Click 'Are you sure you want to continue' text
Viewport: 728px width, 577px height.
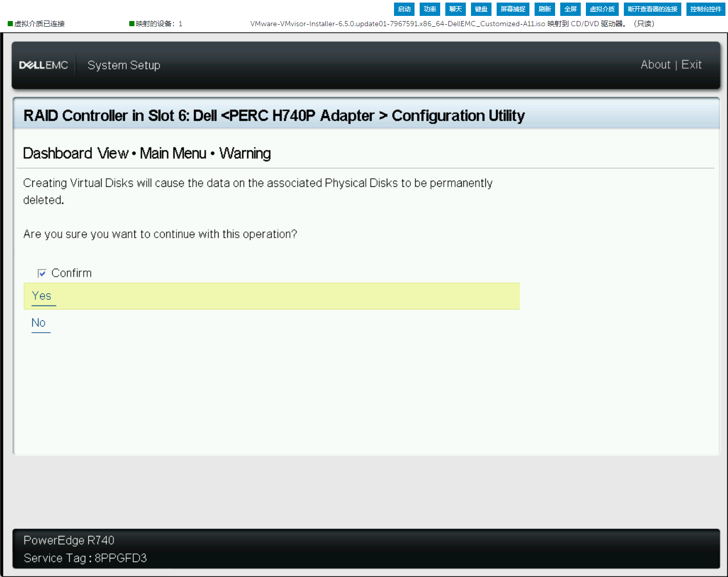160,234
